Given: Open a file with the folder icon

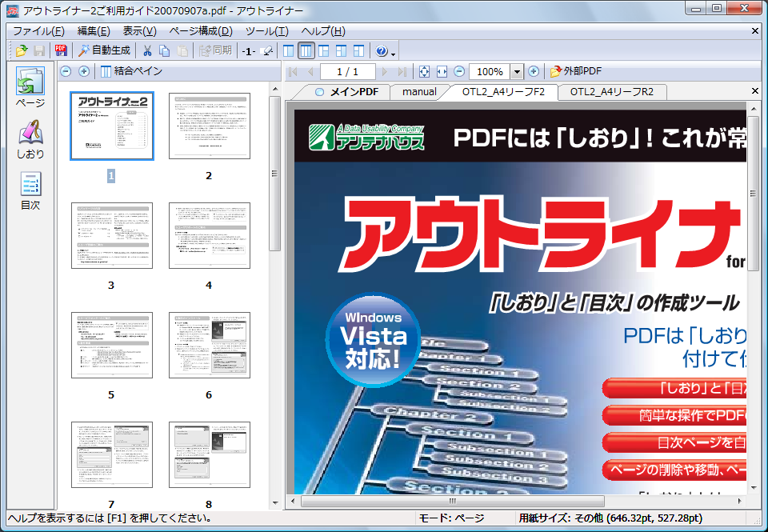Looking at the screenshot, I should point(21,50).
